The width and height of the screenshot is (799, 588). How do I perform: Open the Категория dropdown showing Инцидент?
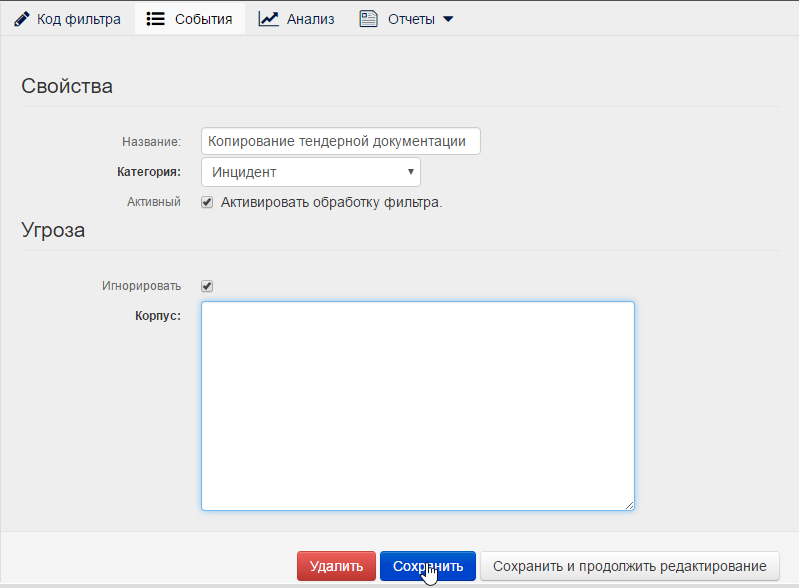tap(311, 172)
